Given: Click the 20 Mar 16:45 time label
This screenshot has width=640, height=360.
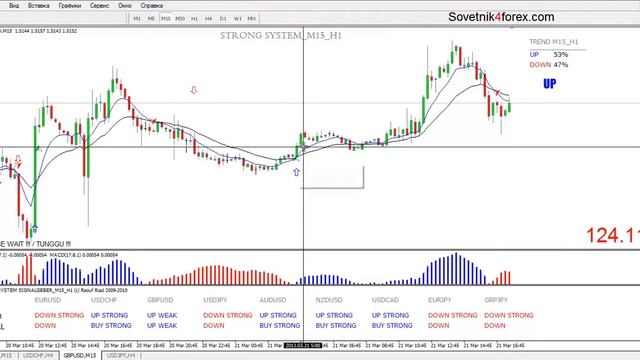Looking at the screenshot, I should (118, 346).
